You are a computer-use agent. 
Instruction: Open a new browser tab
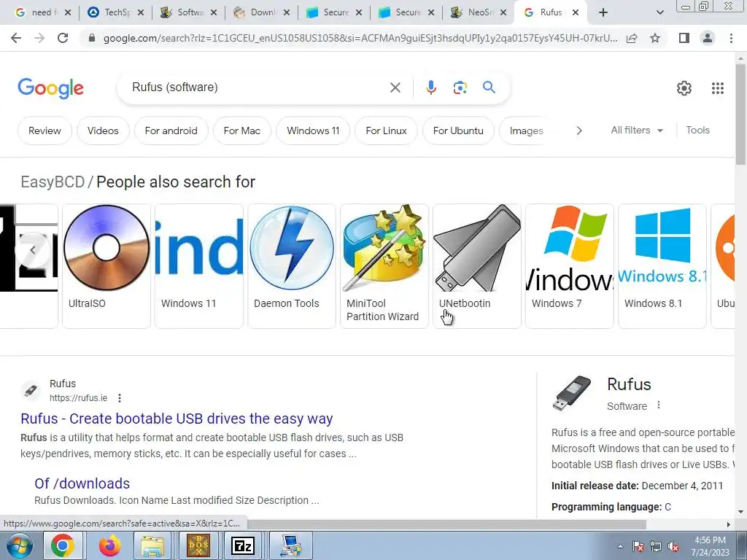(603, 12)
